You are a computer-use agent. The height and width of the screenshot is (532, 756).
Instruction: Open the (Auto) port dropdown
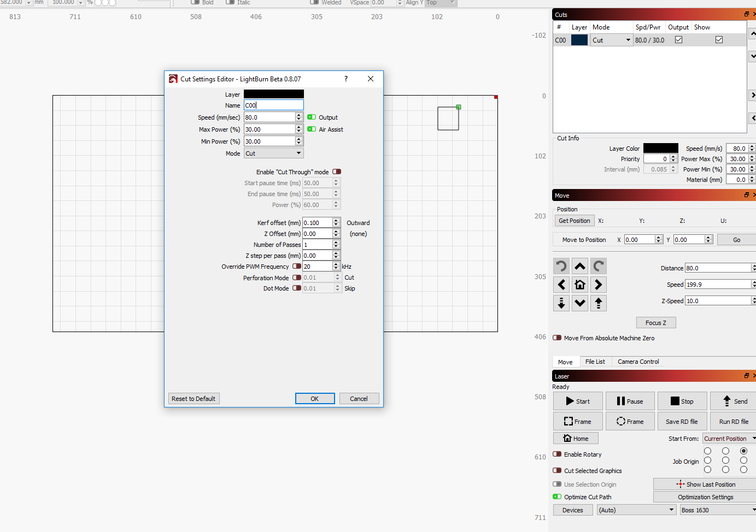[637, 510]
